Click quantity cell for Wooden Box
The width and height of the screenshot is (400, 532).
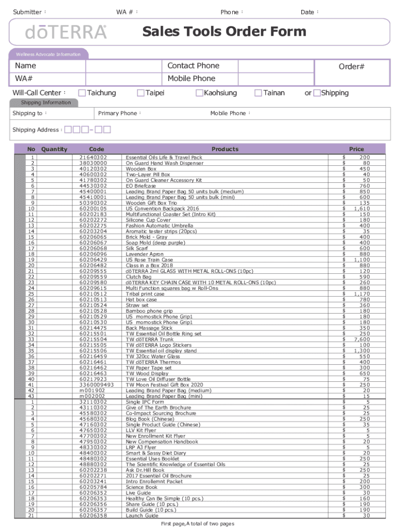pyautogui.click(x=55, y=169)
